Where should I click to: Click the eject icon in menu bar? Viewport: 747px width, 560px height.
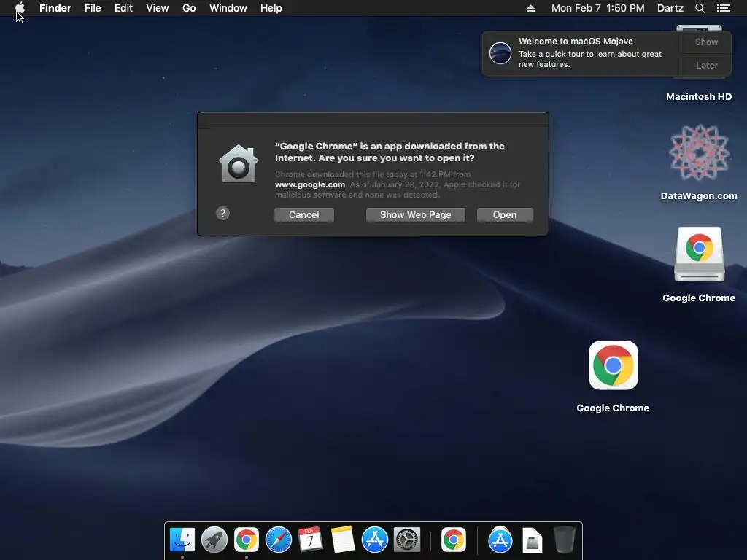tap(531, 8)
